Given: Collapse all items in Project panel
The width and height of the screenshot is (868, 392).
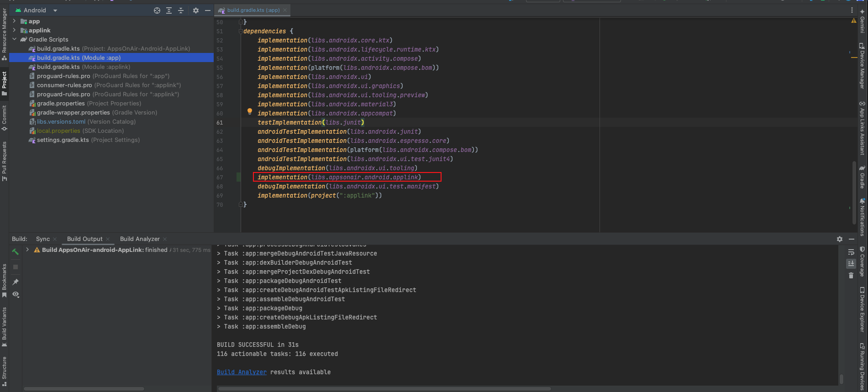Looking at the screenshot, I should click(x=181, y=10).
